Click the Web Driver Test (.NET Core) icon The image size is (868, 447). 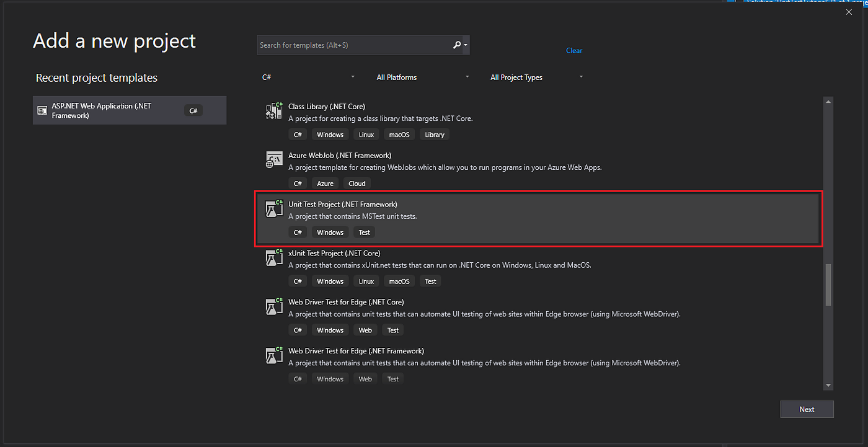[x=273, y=306]
